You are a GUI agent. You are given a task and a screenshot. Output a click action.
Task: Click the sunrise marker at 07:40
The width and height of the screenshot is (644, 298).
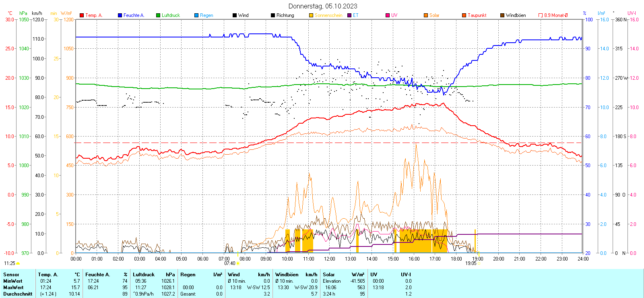(238, 263)
